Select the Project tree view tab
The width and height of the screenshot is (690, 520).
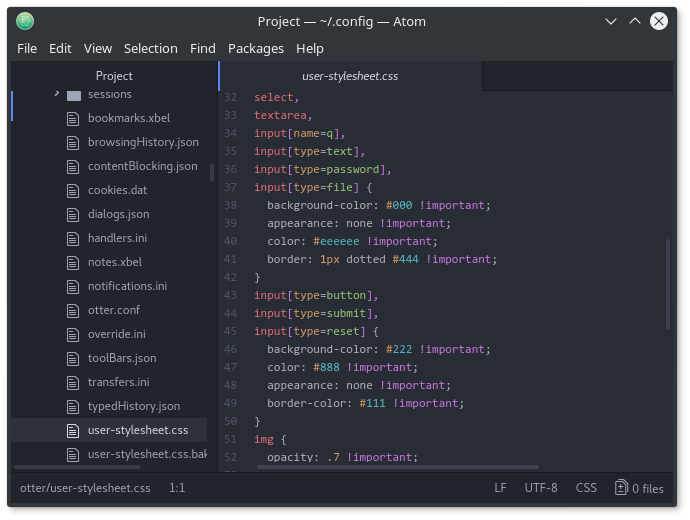114,76
